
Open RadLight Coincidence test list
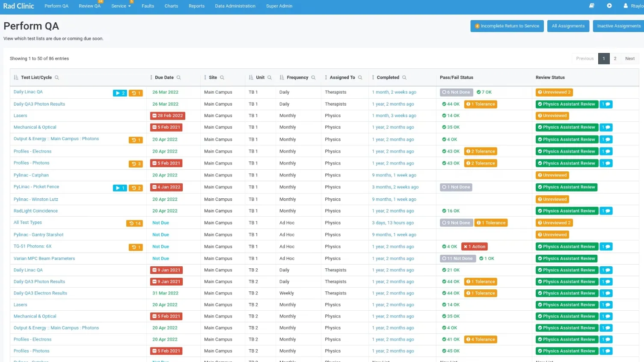point(36,211)
